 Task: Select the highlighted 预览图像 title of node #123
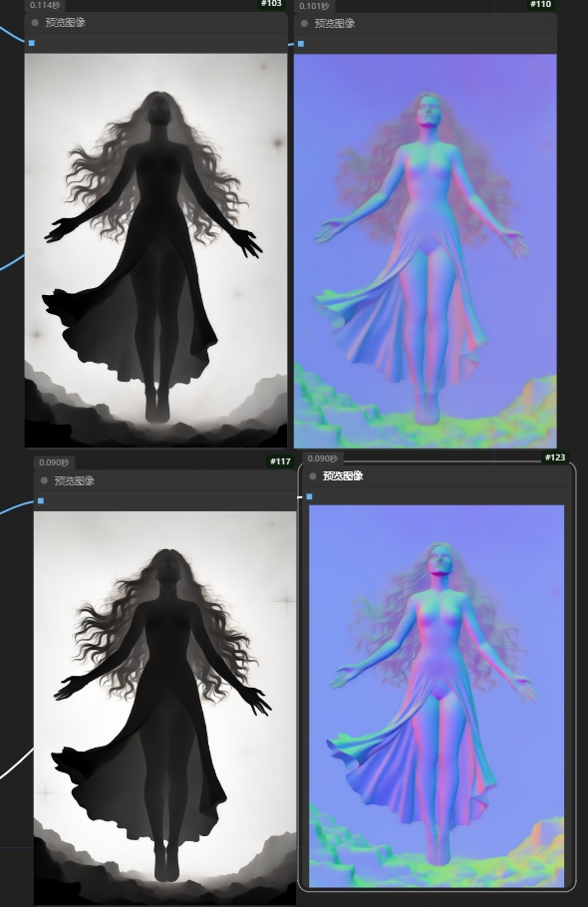(343, 476)
